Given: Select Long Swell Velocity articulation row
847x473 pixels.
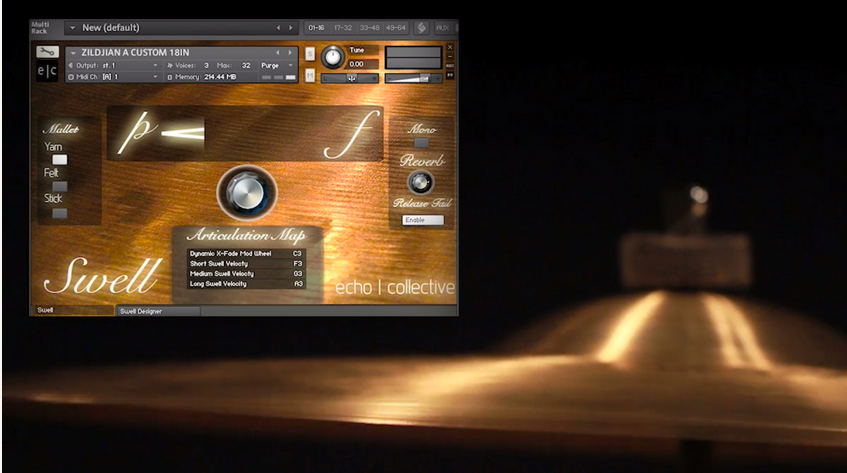Looking at the screenshot, I should (246, 284).
